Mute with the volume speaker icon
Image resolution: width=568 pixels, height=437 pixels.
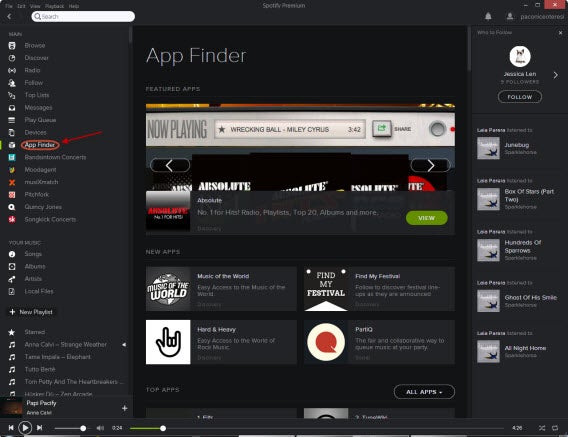pyautogui.click(x=100, y=428)
